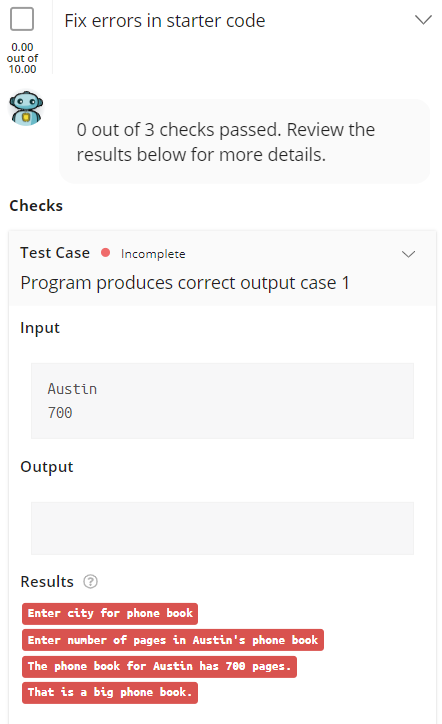Screen dimensions: 442x724
Task: Click inside the Input box showing Austin 700
Action: [222, 401]
